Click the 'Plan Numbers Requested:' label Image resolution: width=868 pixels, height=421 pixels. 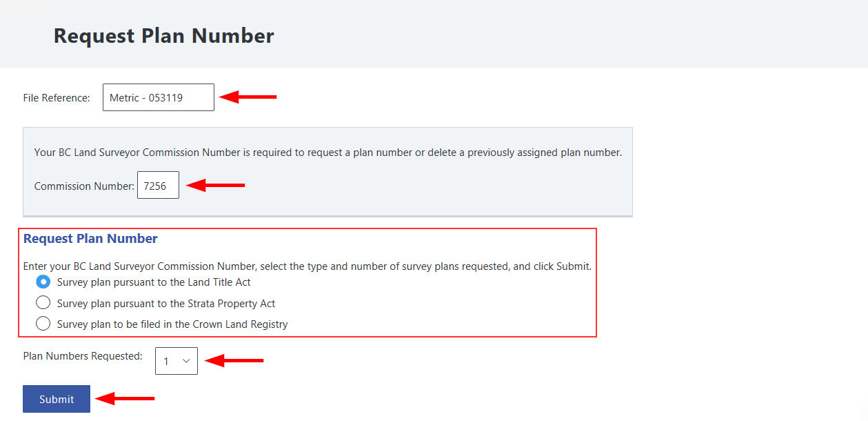[83, 356]
